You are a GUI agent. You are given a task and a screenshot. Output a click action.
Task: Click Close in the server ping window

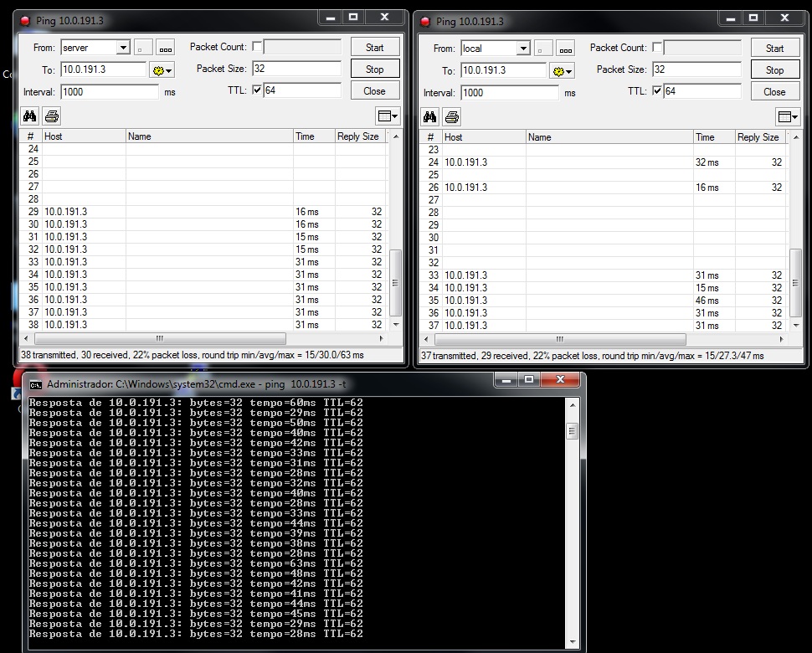point(374,90)
